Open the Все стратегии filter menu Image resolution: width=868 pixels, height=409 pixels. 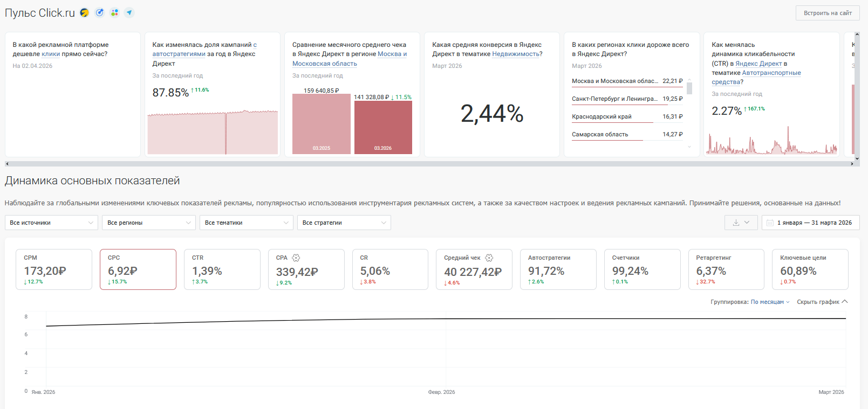[x=344, y=223]
